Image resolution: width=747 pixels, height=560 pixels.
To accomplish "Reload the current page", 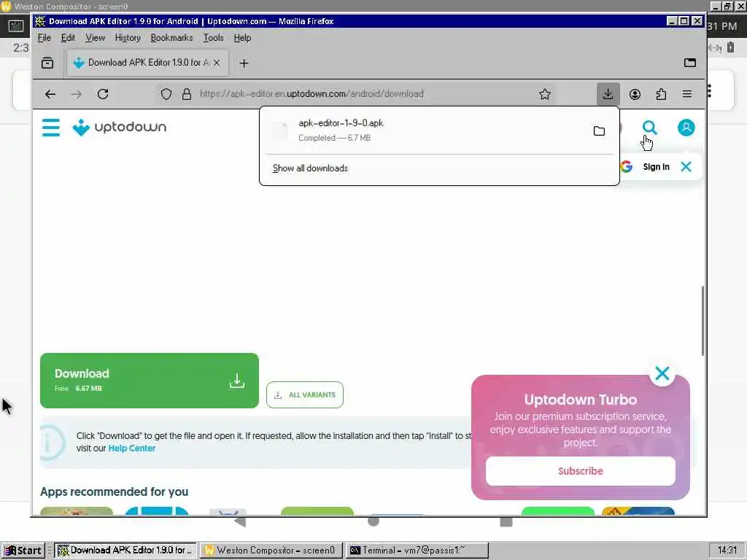I will (x=103, y=94).
